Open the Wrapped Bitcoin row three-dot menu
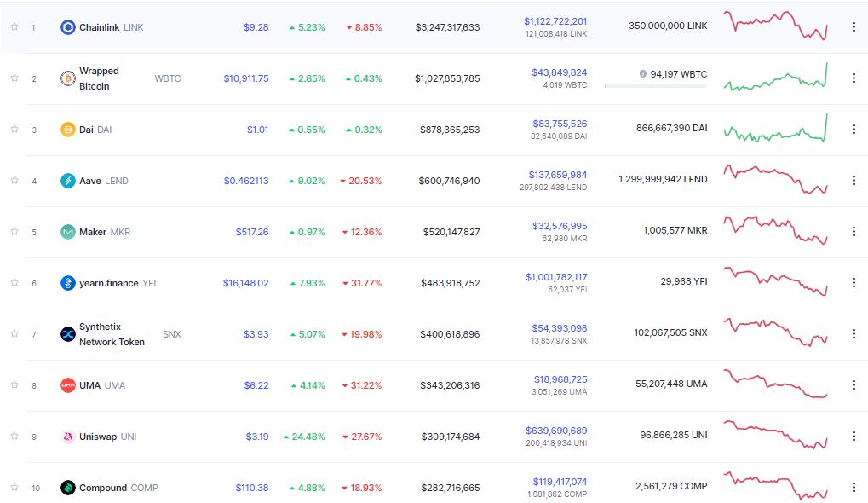 pos(854,78)
